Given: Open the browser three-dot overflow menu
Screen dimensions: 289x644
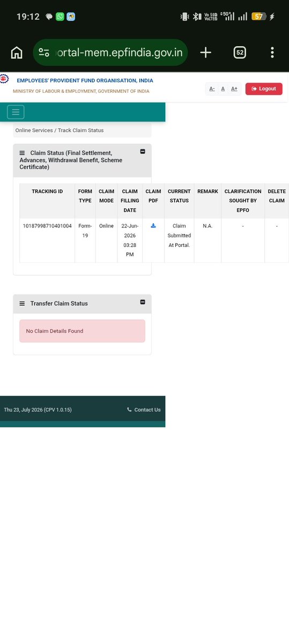Looking at the screenshot, I should 272,53.
